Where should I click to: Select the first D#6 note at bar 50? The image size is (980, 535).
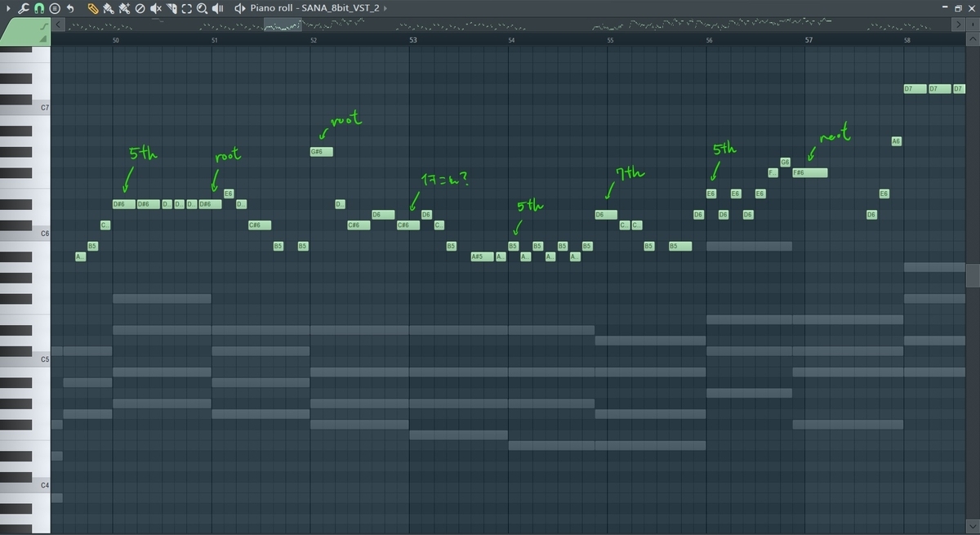click(123, 204)
